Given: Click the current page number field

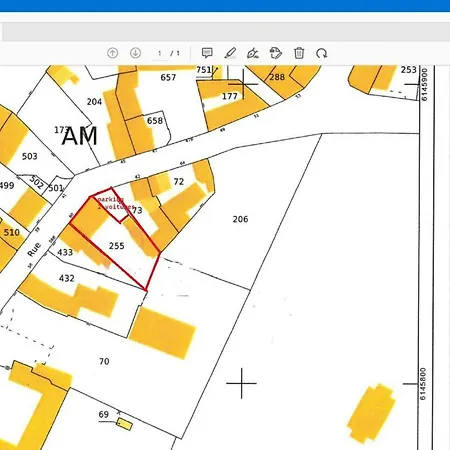Looking at the screenshot, I should (160, 53).
